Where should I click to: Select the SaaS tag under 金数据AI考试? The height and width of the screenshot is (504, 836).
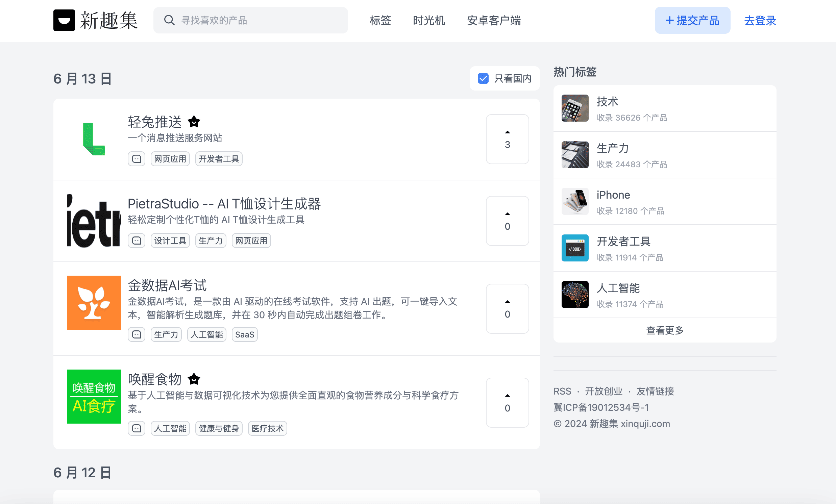(x=244, y=334)
